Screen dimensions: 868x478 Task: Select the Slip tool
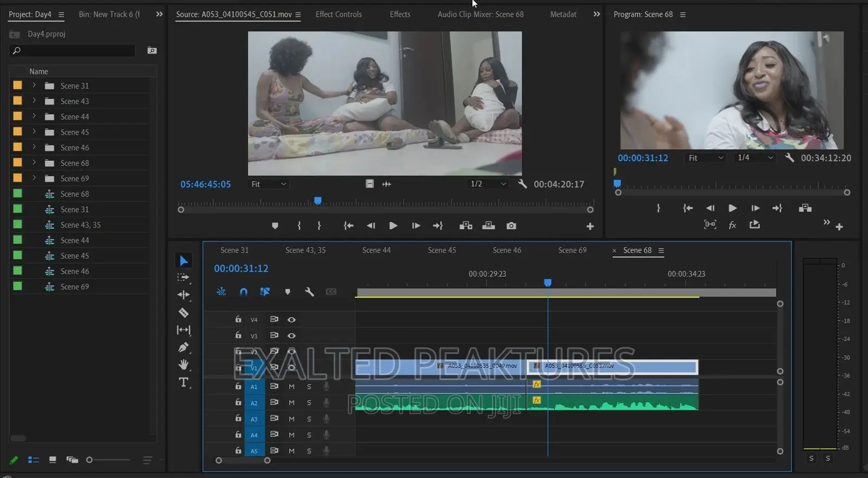click(183, 330)
